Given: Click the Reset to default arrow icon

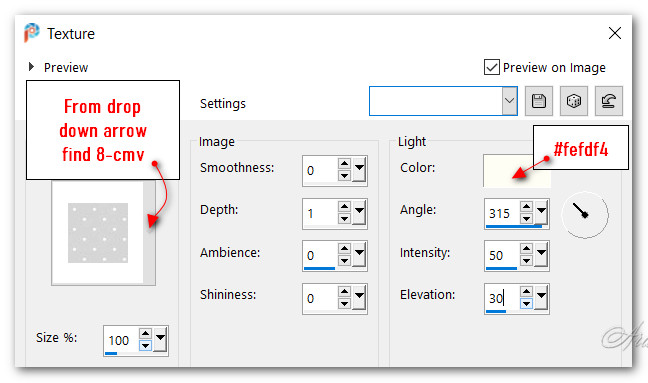Looking at the screenshot, I should [609, 101].
